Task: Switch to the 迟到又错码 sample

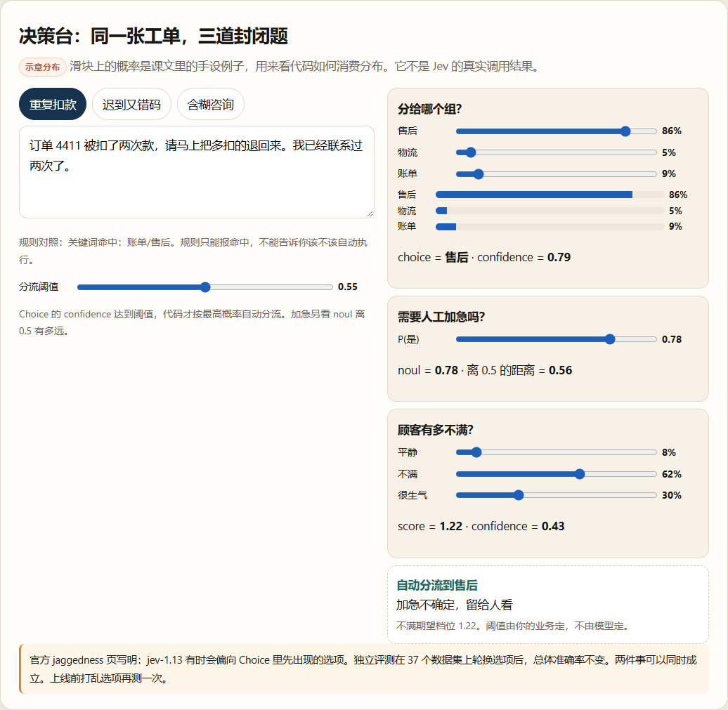Action: point(131,104)
